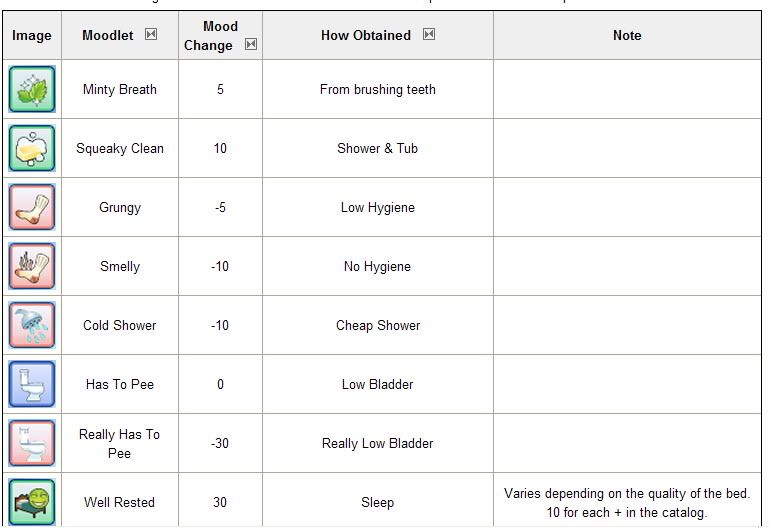The width and height of the screenshot is (769, 528).
Task: Click the Well Rested moodlet name
Action: (119, 502)
